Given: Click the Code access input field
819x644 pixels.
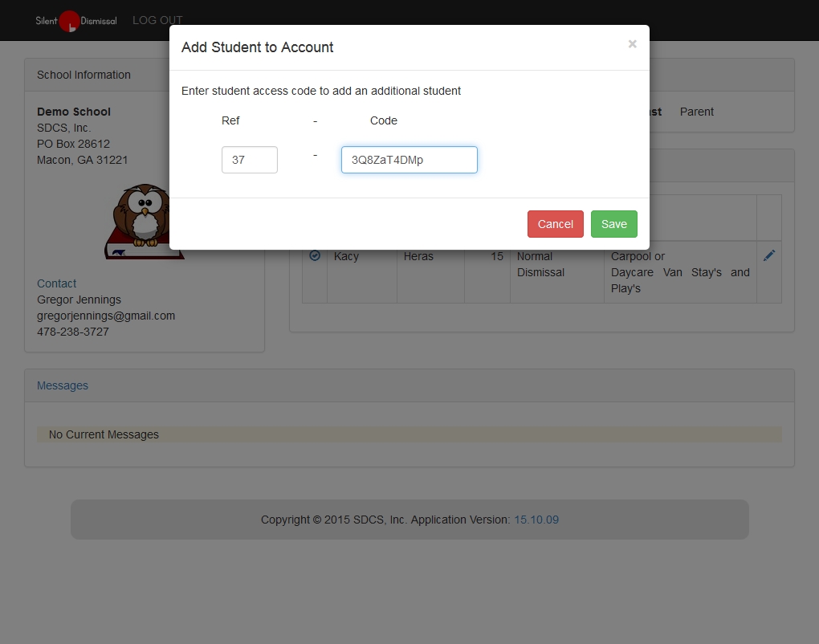Looking at the screenshot, I should (x=409, y=160).
